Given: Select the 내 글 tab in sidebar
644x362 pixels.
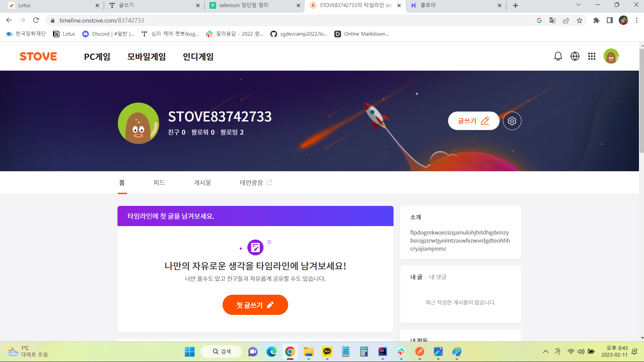Looking at the screenshot, I should 416,277.
